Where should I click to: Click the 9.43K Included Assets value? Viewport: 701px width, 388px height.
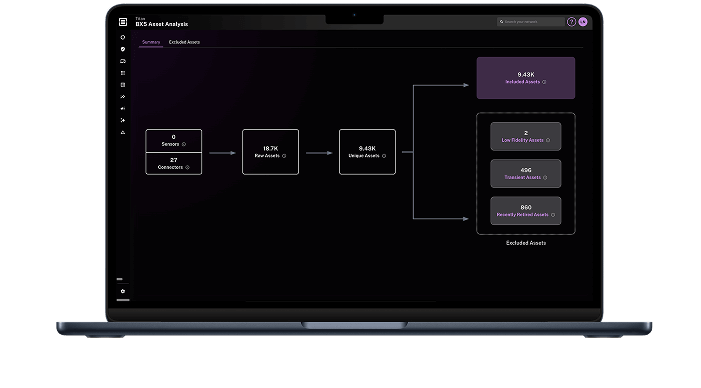click(x=526, y=75)
